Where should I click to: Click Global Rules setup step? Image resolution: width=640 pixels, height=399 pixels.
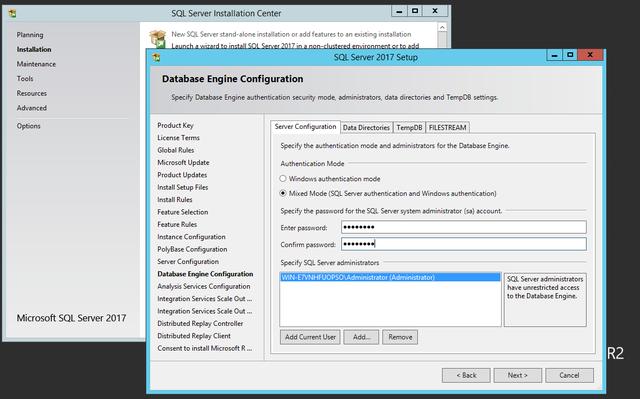click(176, 150)
